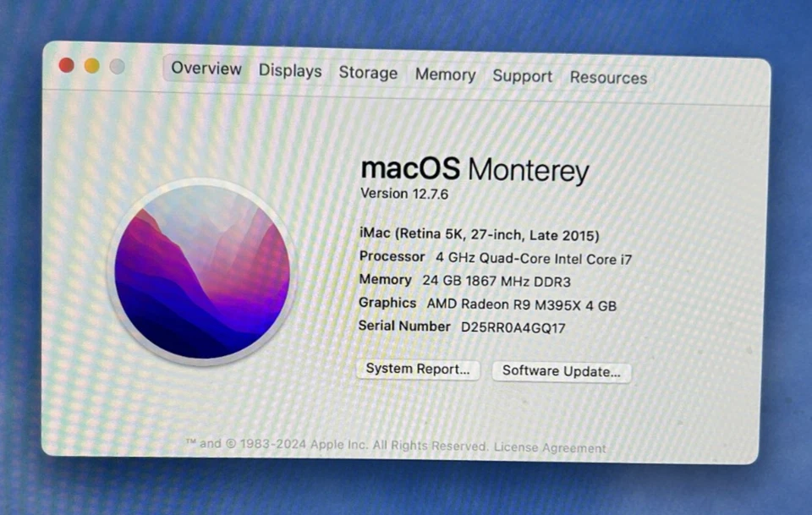Open the System Report dialog
Viewport: 812px width, 515px height.
click(418, 370)
